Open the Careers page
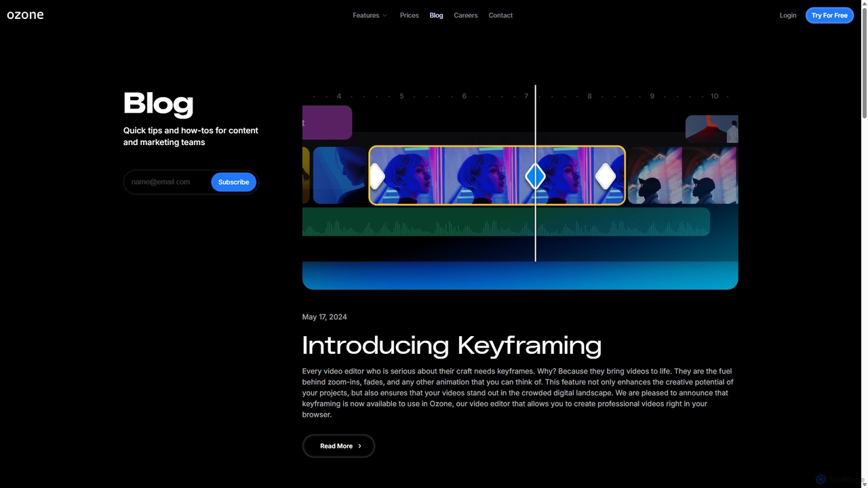Screen dimensions: 868x488 (465, 15)
